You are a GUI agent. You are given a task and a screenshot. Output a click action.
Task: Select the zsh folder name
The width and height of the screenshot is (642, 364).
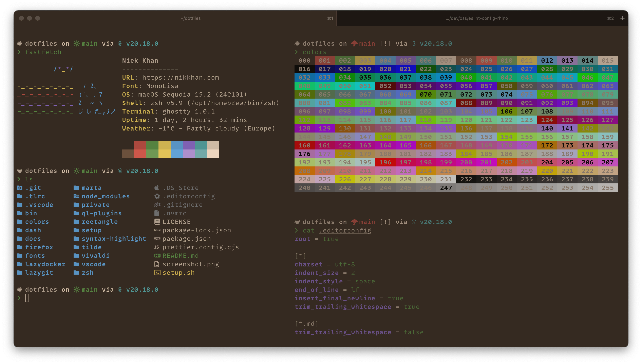click(x=88, y=273)
